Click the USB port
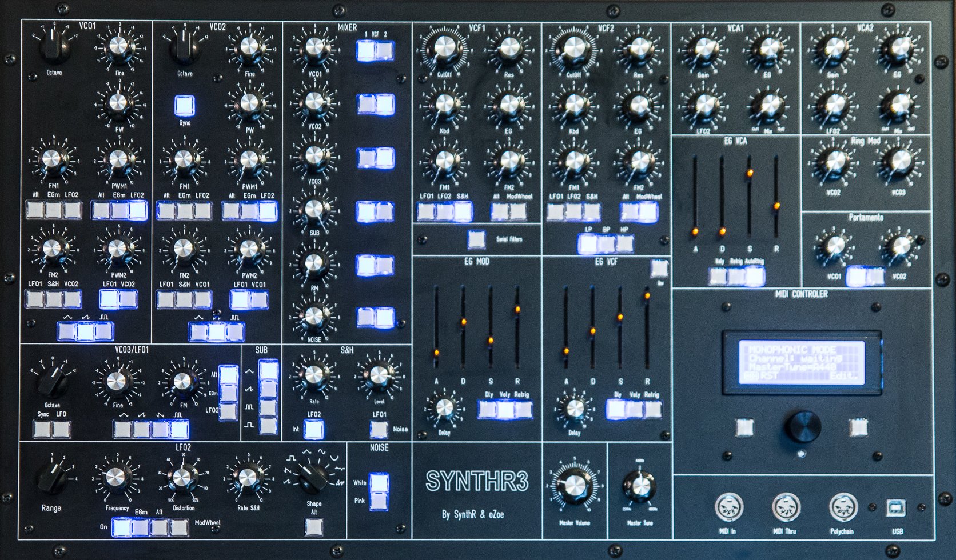Viewport: 956px width, 560px height. pos(895,507)
